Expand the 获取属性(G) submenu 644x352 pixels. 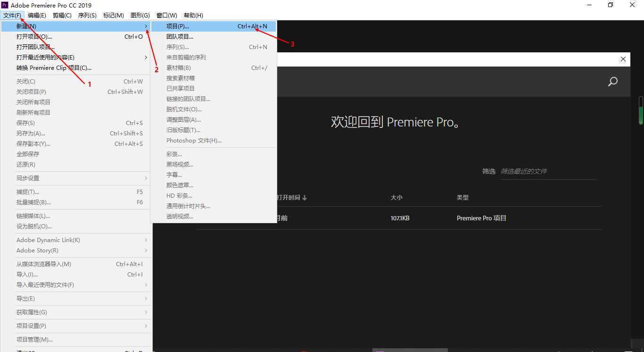[76, 312]
